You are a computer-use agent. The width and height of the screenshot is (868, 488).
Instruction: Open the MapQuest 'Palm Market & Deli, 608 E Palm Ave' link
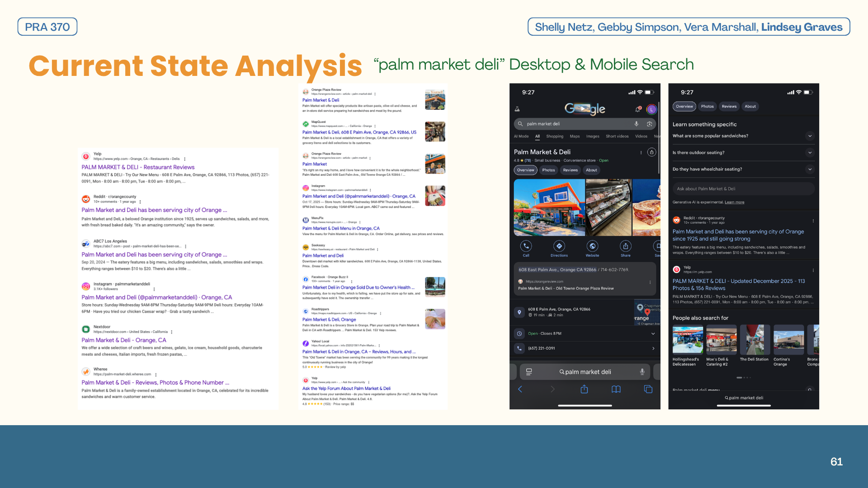pyautogui.click(x=359, y=132)
